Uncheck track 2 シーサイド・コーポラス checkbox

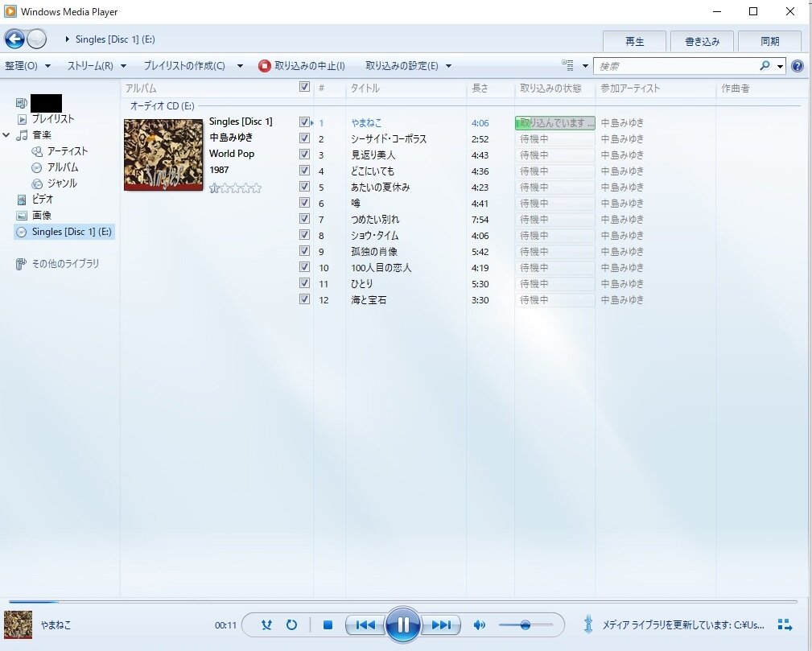click(304, 138)
